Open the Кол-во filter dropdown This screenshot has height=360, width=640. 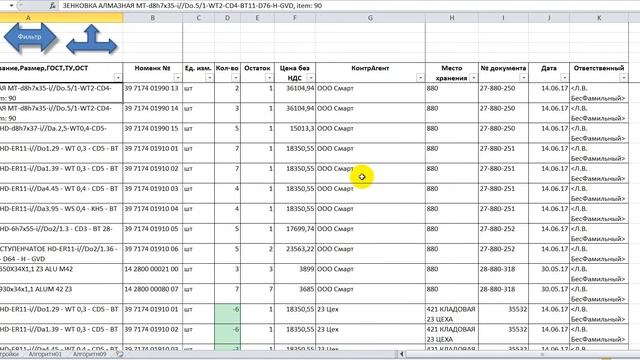click(236, 78)
